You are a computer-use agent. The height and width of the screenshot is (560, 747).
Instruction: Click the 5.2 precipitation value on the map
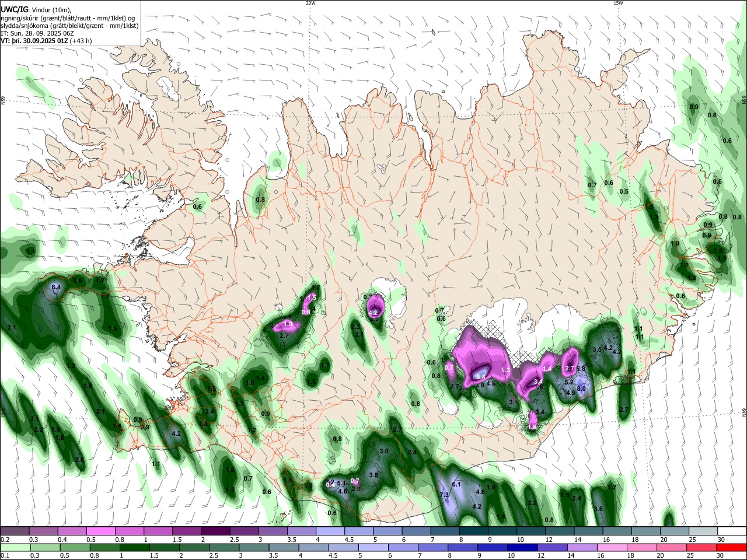click(x=570, y=383)
